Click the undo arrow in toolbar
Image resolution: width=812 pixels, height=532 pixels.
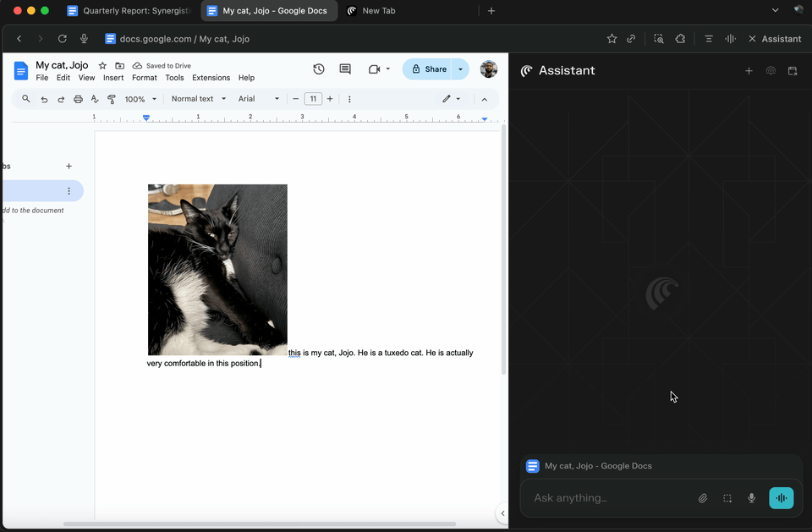tap(44, 99)
